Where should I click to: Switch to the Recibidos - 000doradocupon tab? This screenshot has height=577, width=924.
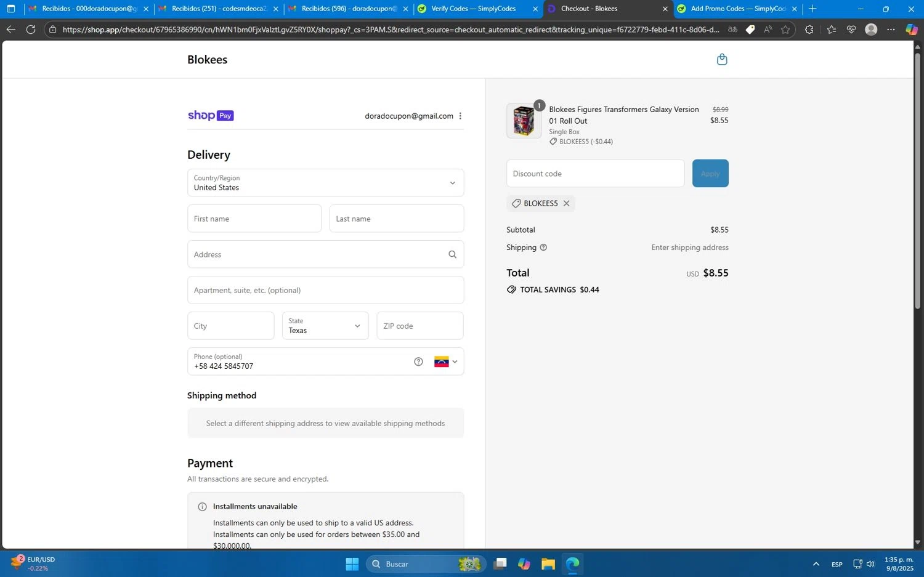[x=88, y=9]
